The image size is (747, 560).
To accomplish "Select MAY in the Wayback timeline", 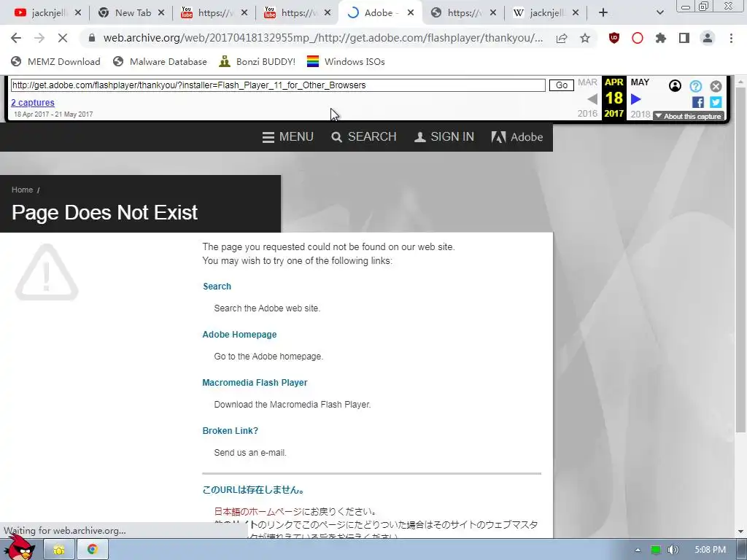I will 640,82.
